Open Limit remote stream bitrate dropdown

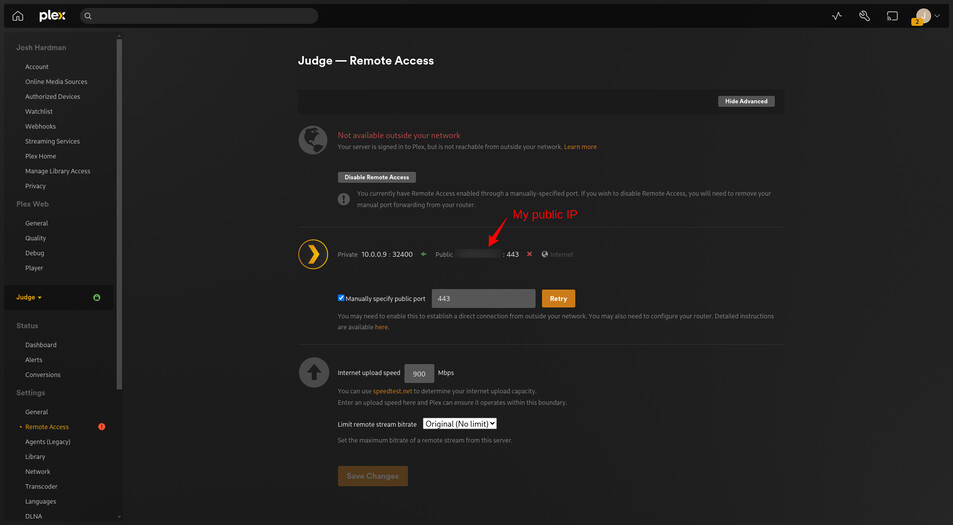pyautogui.click(x=460, y=424)
